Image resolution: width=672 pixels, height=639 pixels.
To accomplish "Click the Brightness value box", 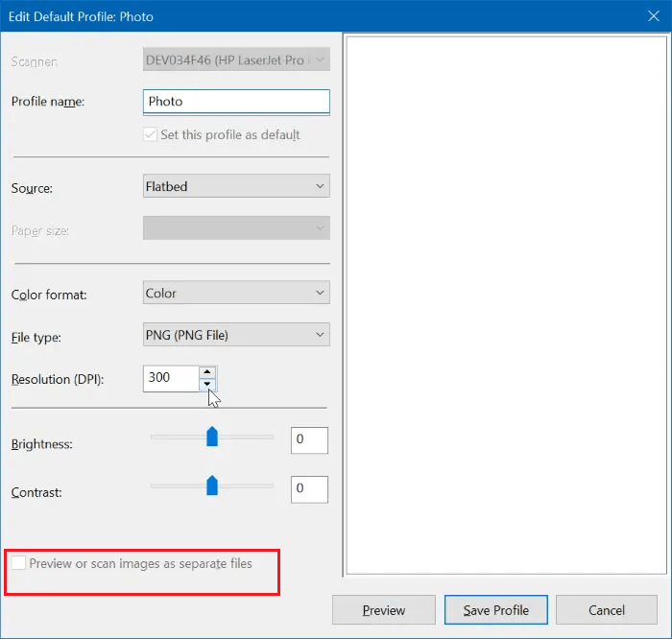I will click(309, 439).
